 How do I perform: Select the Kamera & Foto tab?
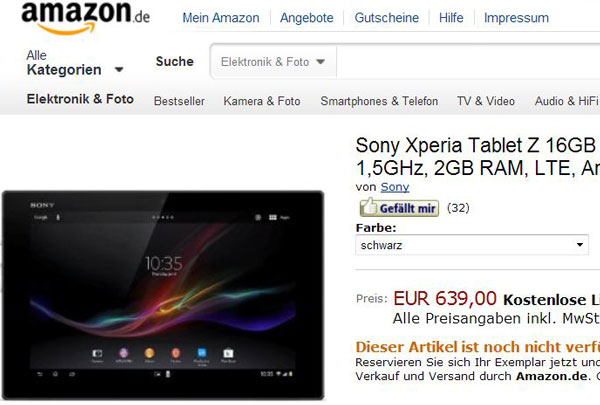(x=262, y=101)
